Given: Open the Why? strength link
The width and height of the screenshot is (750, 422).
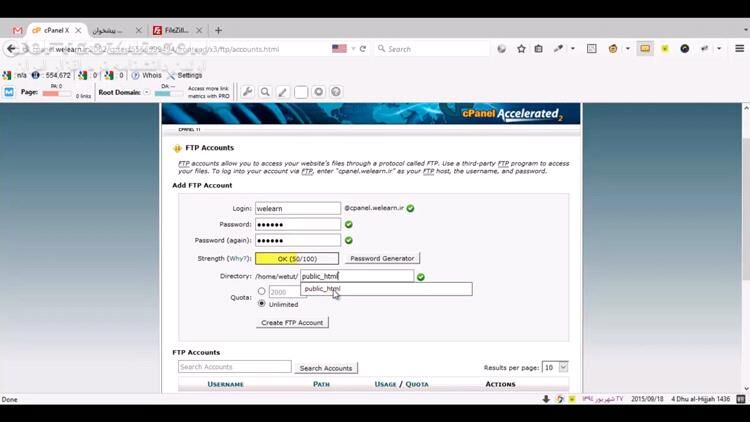Looking at the screenshot, I should click(239, 259).
